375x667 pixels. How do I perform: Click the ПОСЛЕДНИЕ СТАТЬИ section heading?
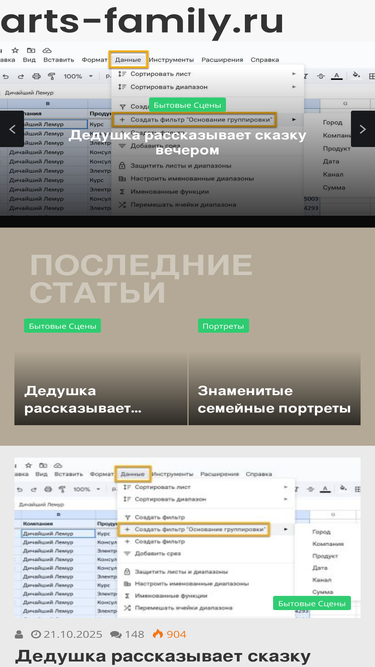point(141,278)
